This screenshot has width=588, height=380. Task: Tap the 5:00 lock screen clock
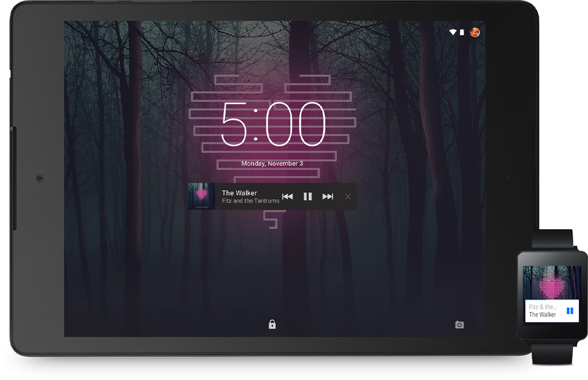pyautogui.click(x=274, y=124)
